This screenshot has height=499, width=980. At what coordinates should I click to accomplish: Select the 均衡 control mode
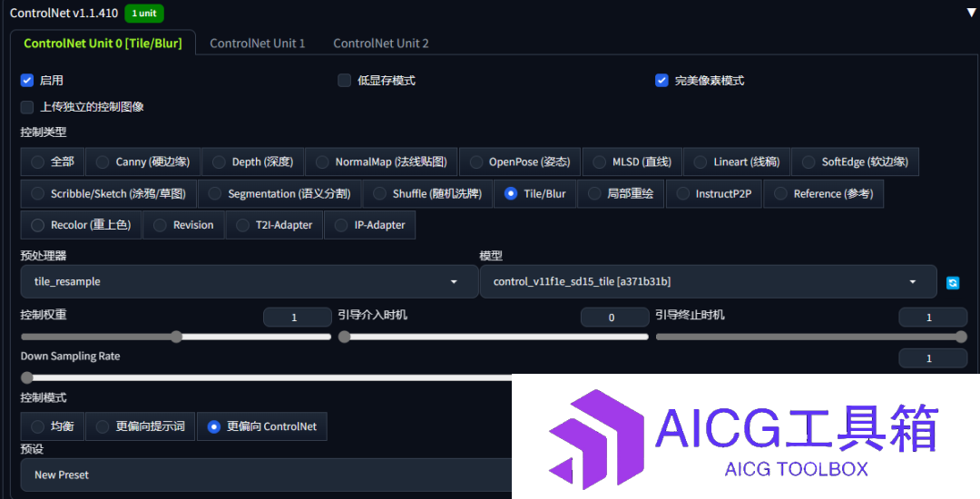pos(53,426)
